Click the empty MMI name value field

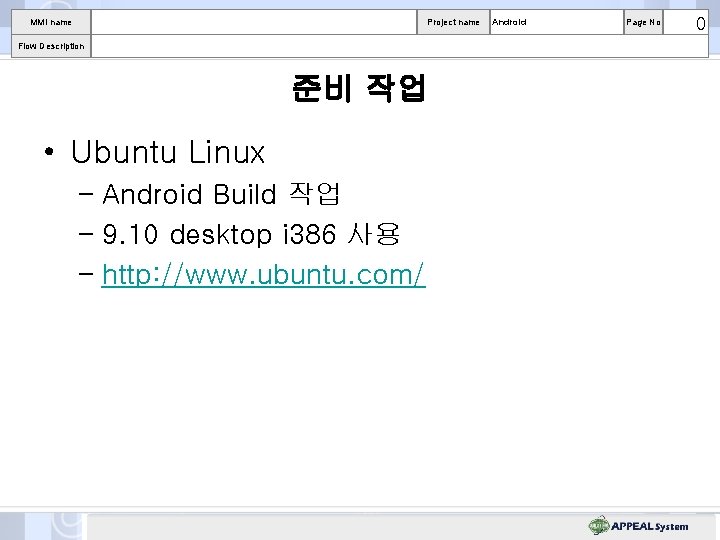254,22
